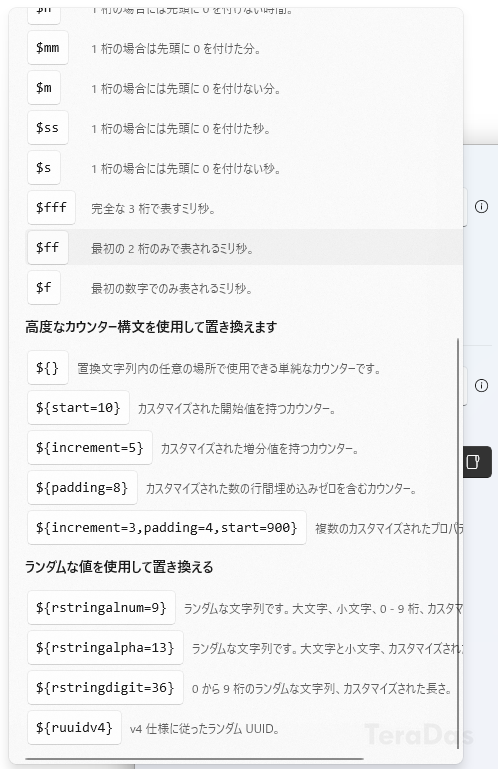
Task: Click the heading 高度なカウンター構文を使用して置き換えます
Action: [151, 327]
